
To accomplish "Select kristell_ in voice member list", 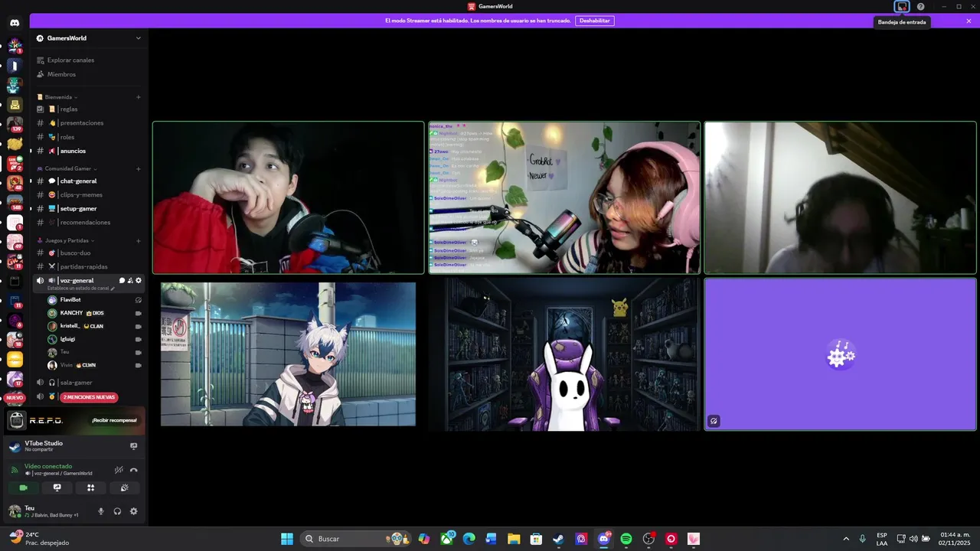I will tap(95, 326).
